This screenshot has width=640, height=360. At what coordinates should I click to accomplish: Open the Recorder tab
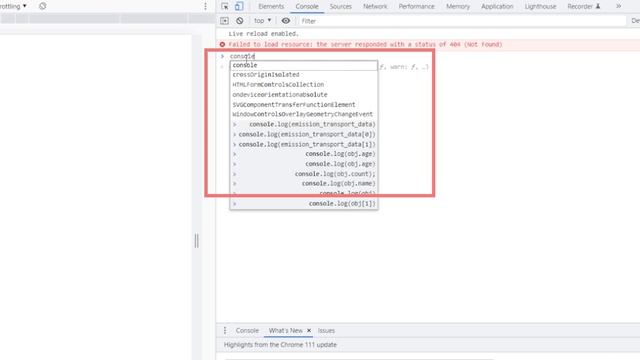point(584,7)
